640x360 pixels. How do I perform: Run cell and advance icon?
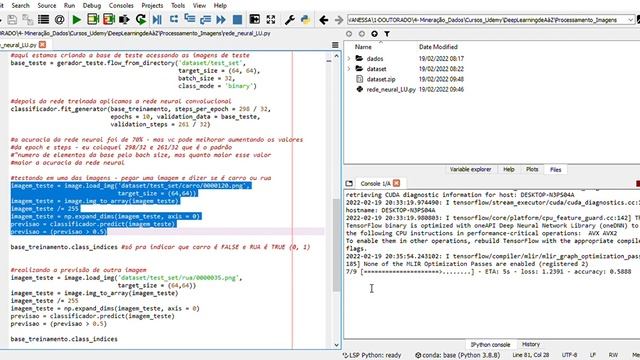point(109,20)
